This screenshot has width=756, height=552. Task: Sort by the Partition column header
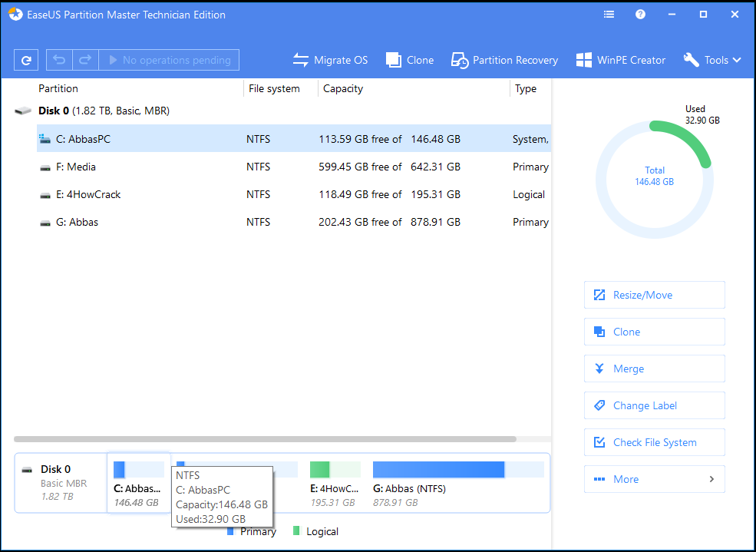(x=58, y=89)
